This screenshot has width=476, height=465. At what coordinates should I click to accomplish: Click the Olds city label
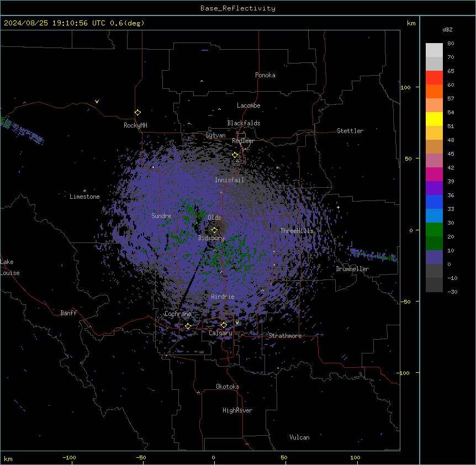pos(214,218)
